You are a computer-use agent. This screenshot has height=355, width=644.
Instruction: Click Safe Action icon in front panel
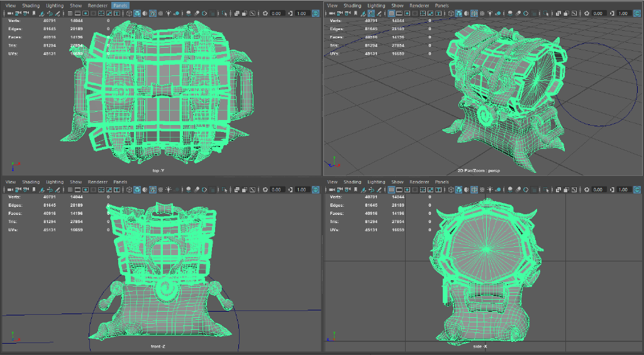pyautogui.click(x=109, y=190)
